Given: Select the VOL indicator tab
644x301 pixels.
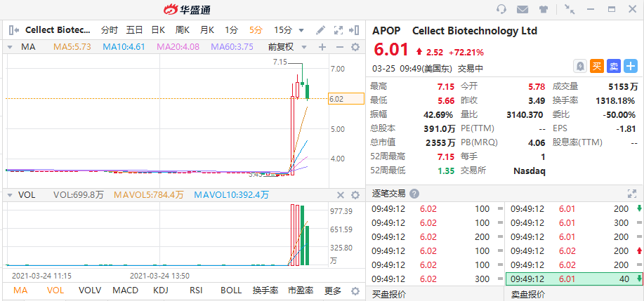Looking at the screenshot, I should pyautogui.click(x=55, y=290).
